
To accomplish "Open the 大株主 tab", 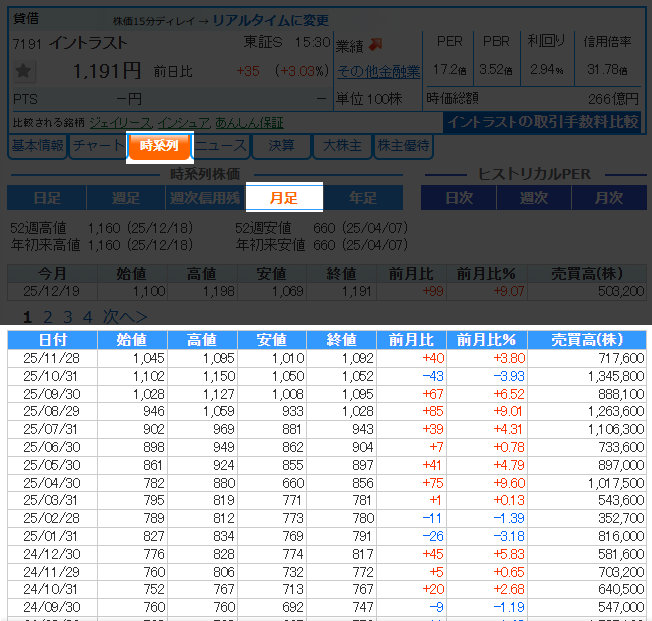I will tap(342, 146).
